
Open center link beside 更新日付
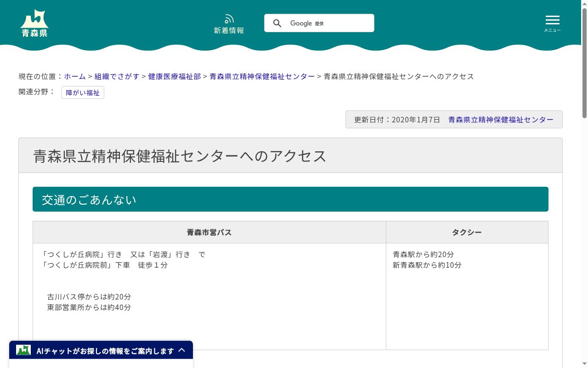pos(501,120)
